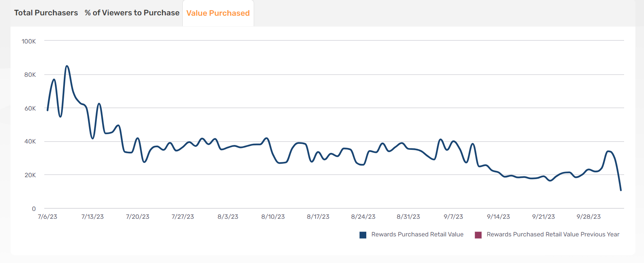Select the 7/13/23 x-axis date label
644x263 pixels.
[93, 217]
